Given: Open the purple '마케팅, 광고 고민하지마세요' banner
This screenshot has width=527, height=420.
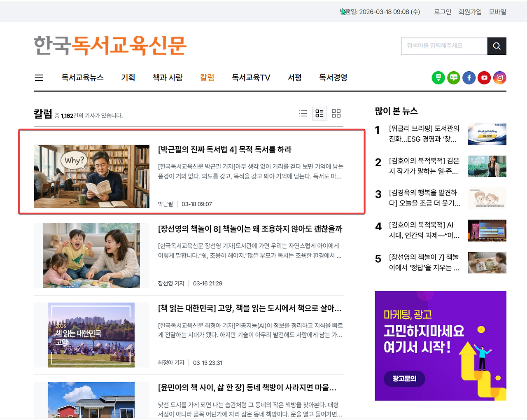Looking at the screenshot, I should pos(441,346).
